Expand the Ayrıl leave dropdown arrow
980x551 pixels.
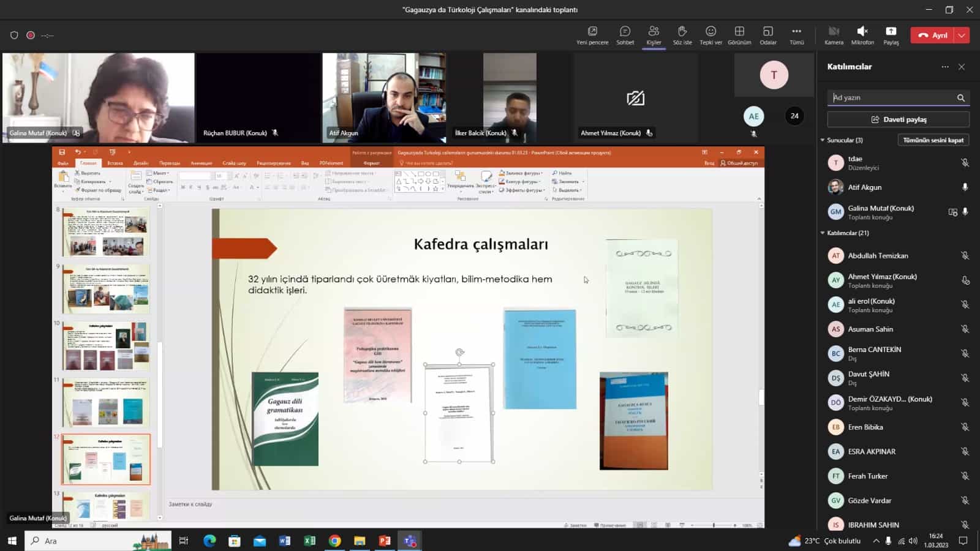pyautogui.click(x=962, y=36)
